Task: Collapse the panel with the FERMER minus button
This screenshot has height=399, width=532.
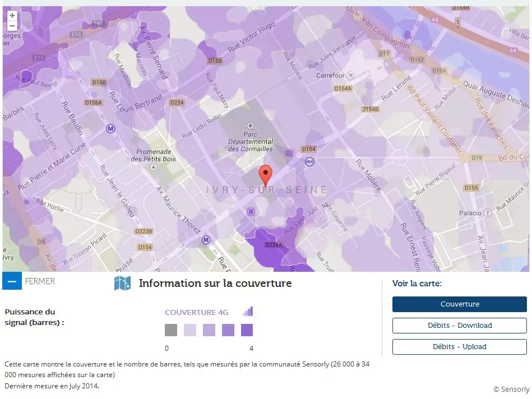Action: [12, 281]
